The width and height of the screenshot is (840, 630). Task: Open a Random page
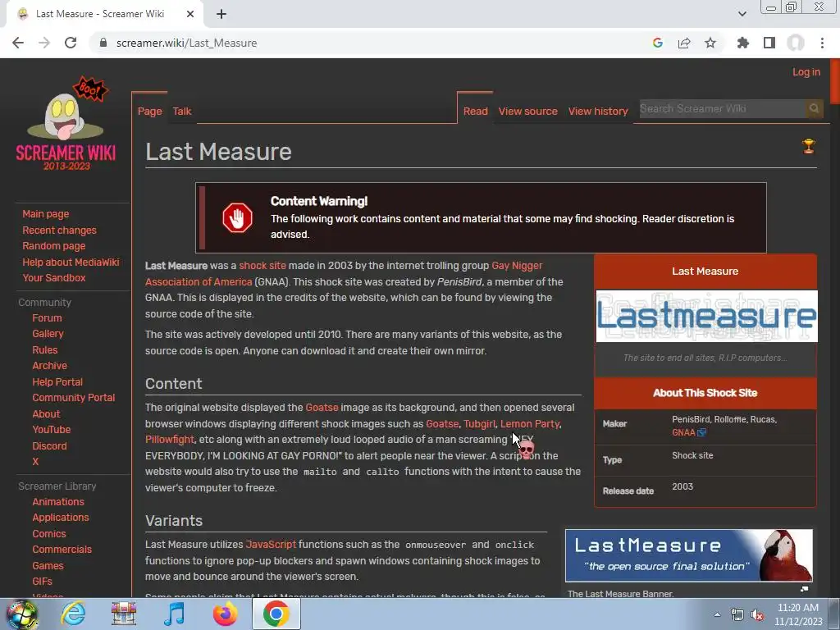coord(53,246)
